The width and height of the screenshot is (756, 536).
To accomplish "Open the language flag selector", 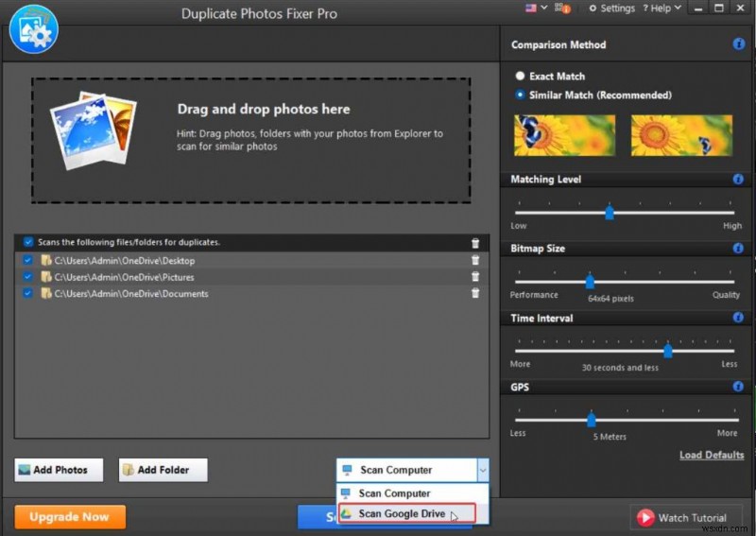I will pyautogui.click(x=530, y=8).
